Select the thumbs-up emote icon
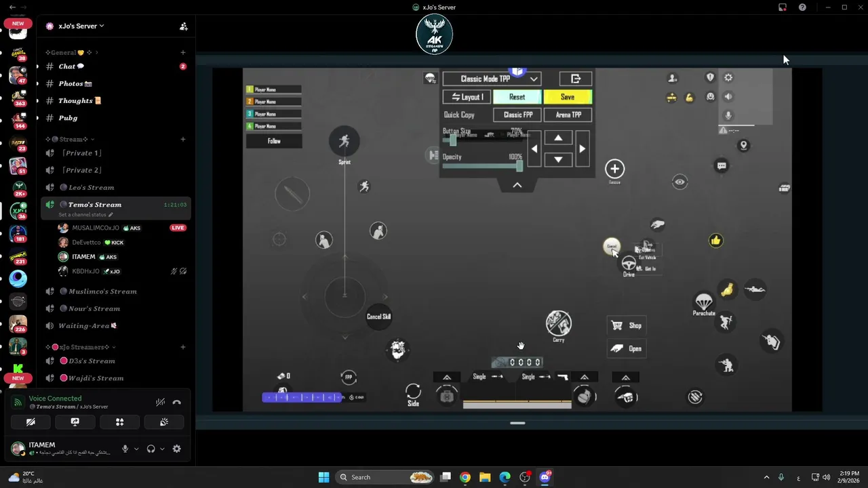This screenshot has width=868, height=488. tap(716, 241)
